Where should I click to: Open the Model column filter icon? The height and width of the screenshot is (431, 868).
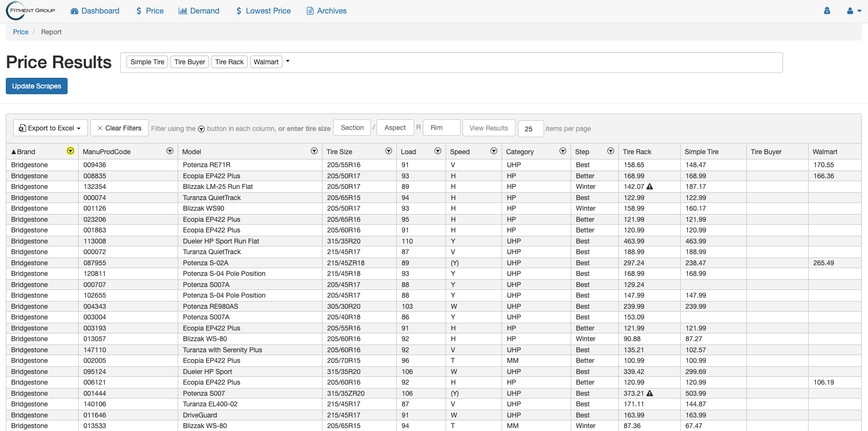tap(314, 151)
